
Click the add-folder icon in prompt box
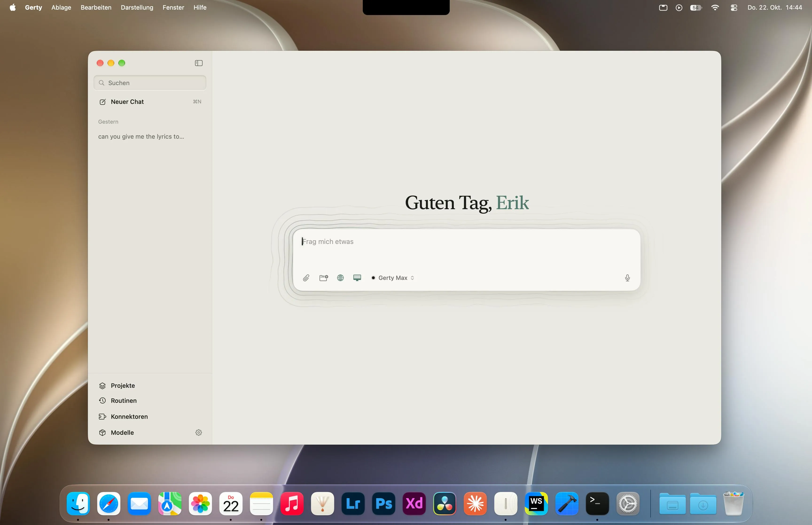324,278
